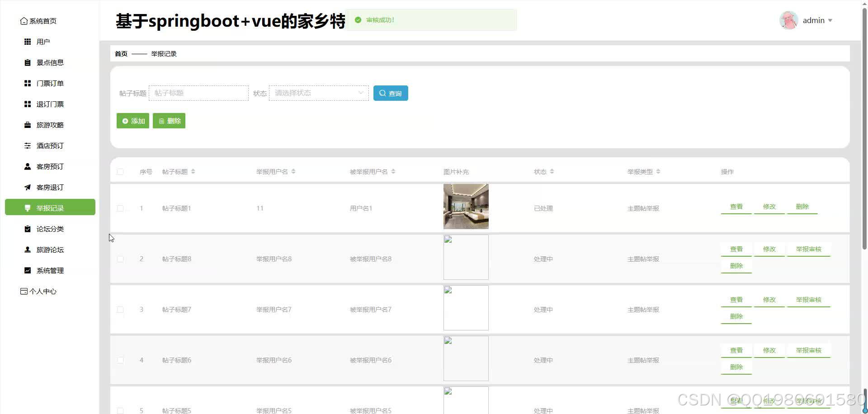Click the sliders icon next to 酒店预订

point(28,146)
